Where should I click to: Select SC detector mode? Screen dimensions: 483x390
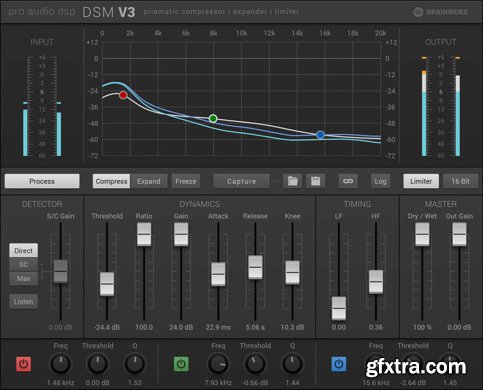point(23,265)
